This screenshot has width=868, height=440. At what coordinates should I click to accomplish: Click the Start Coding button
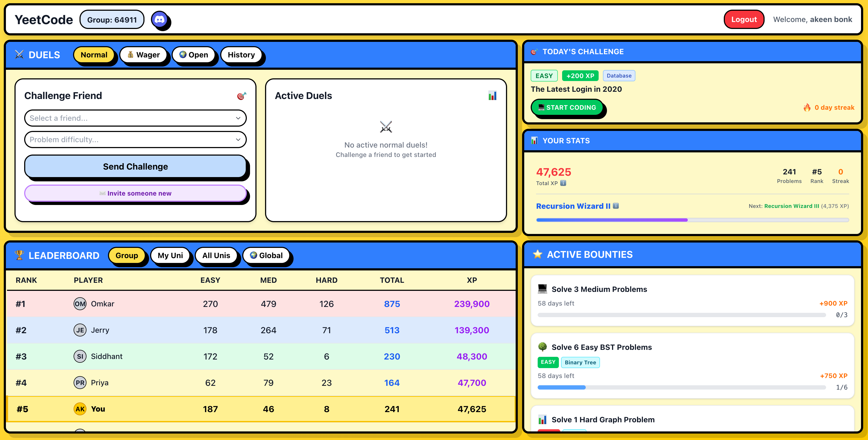[x=567, y=107]
